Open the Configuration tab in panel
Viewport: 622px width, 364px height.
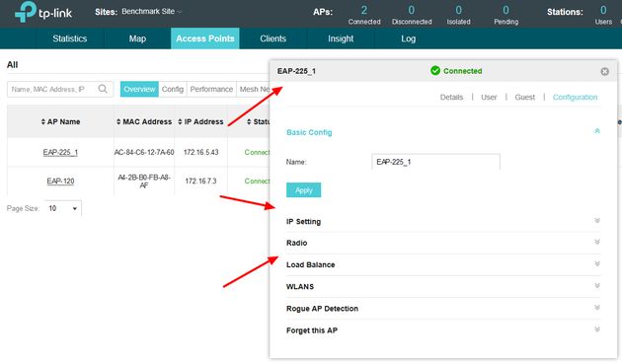tap(575, 97)
